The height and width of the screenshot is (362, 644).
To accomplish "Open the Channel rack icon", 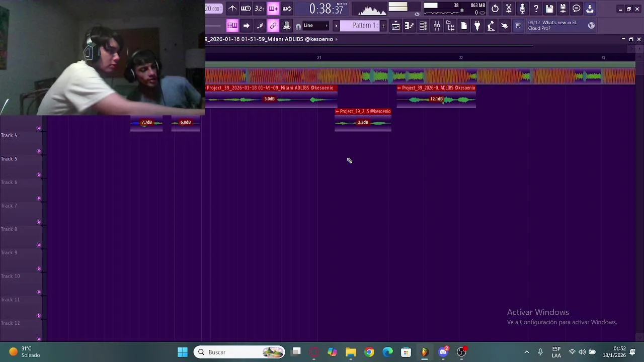I will 423,26.
